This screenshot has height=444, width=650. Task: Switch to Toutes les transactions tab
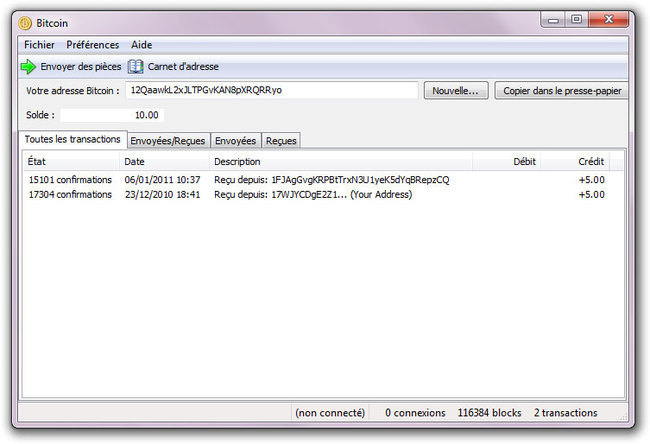pos(73,139)
